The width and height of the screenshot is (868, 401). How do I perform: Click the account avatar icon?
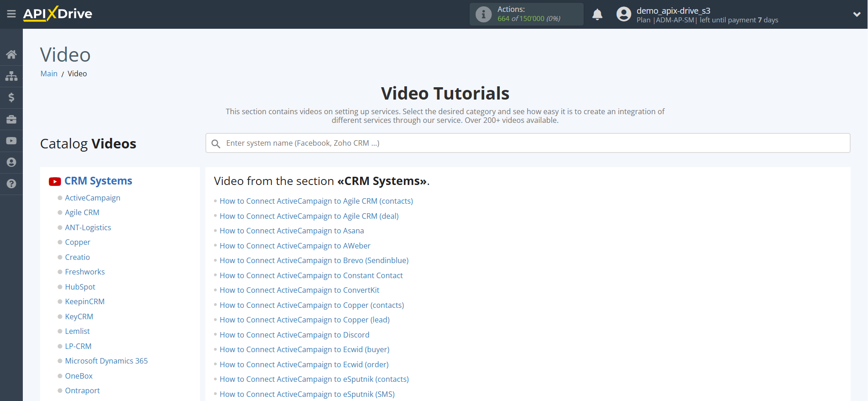click(623, 14)
